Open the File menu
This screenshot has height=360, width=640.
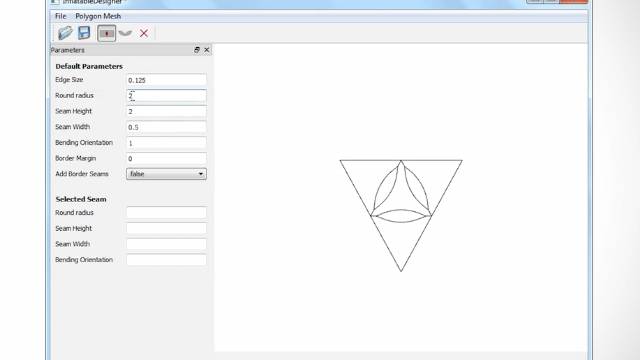pos(60,16)
